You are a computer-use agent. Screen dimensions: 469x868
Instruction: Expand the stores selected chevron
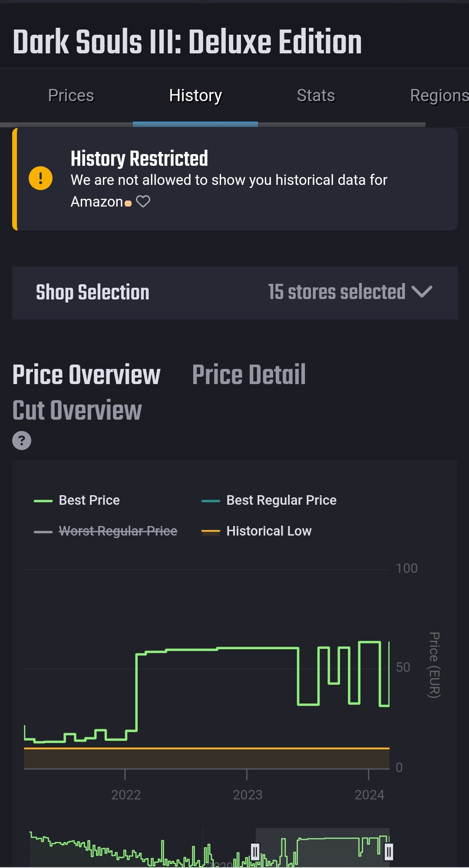pos(422,292)
